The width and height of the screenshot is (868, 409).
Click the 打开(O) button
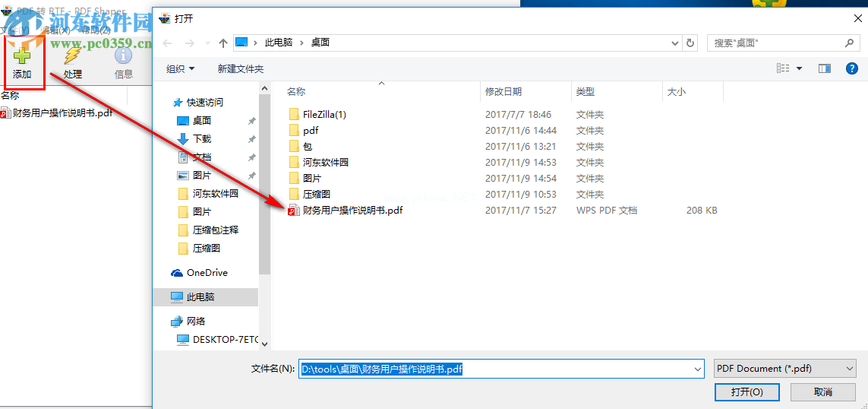tap(747, 392)
